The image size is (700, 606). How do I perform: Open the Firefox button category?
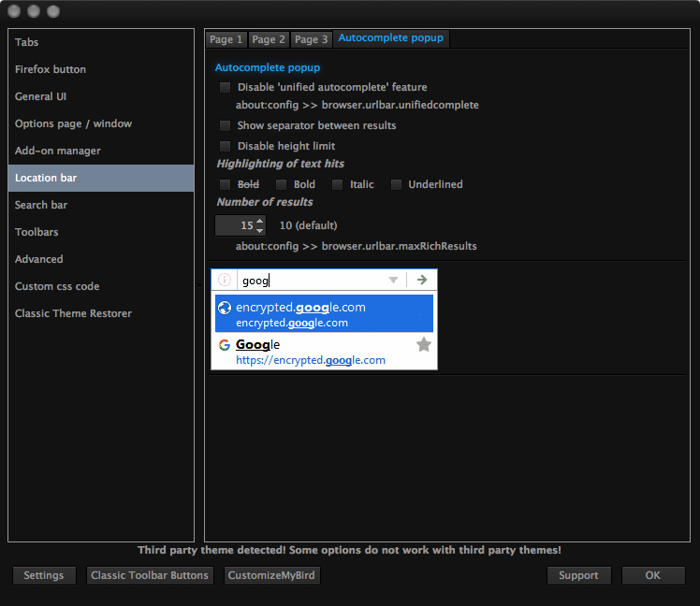point(101,69)
